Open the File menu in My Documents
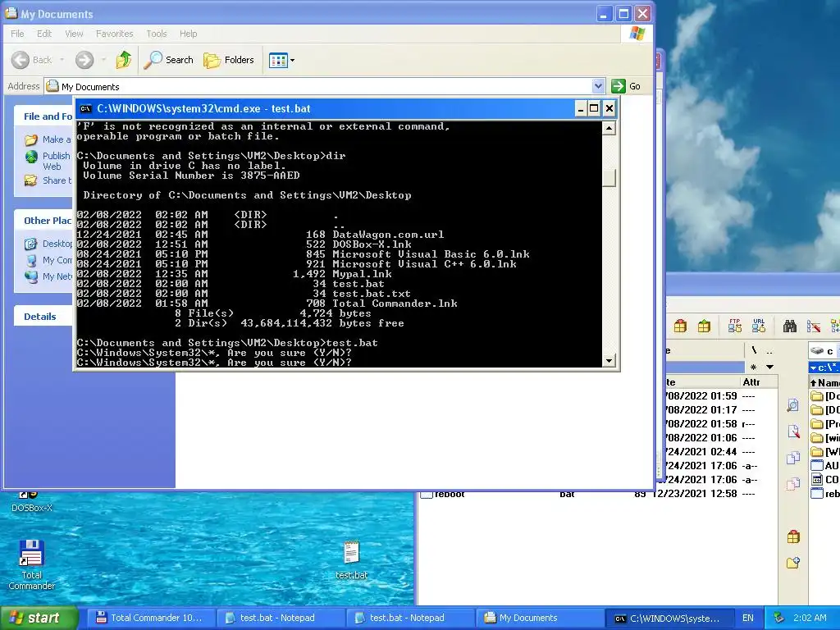 point(17,34)
